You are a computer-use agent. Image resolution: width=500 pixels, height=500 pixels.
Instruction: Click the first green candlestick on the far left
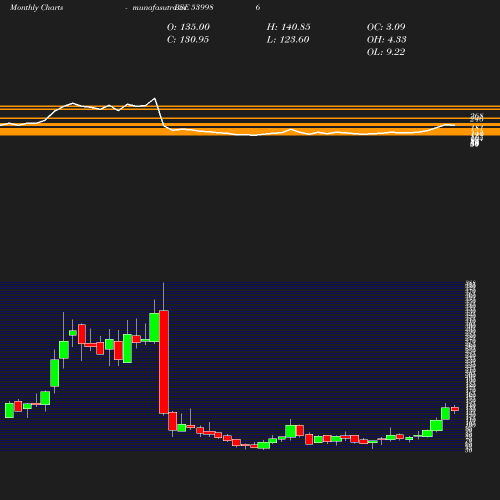coord(9,410)
